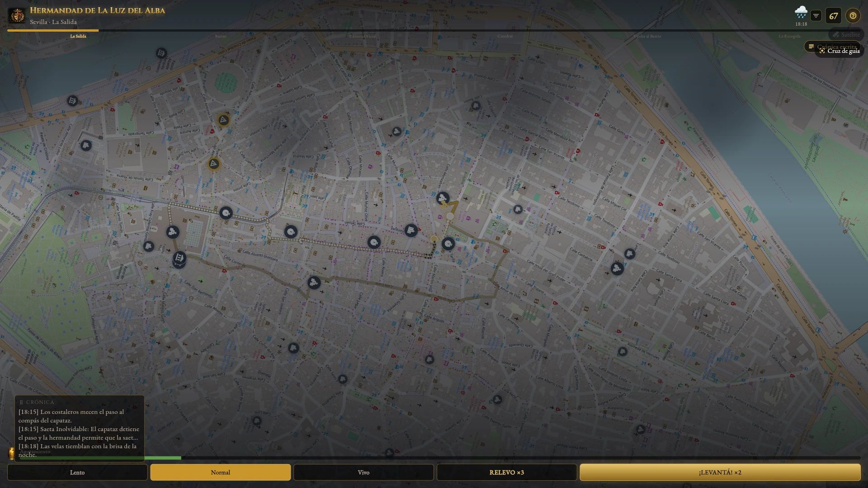
Task: Set pace to Lento
Action: [x=77, y=472]
